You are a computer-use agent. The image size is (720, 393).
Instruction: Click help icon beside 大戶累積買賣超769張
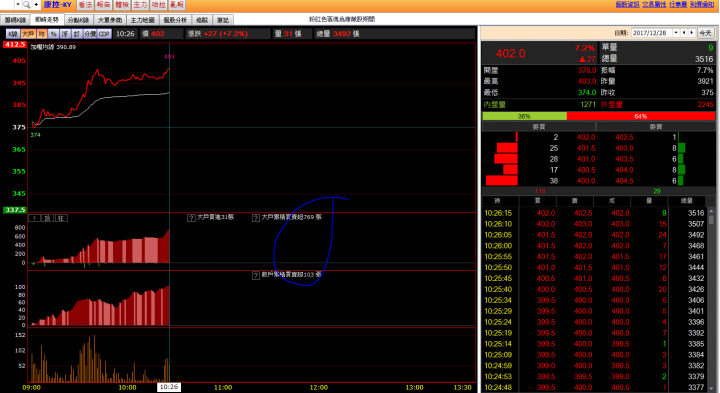point(256,218)
